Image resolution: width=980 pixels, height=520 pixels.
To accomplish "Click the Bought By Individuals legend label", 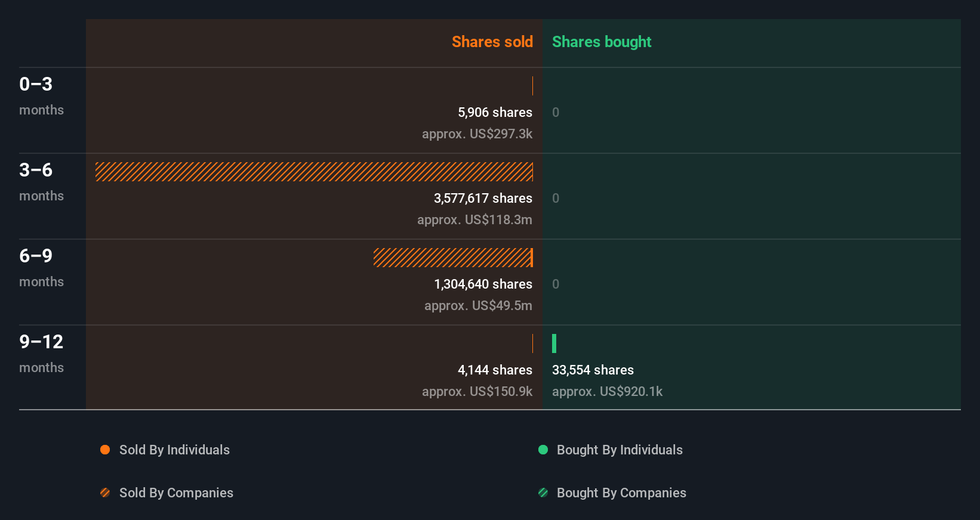I will click(x=620, y=450).
